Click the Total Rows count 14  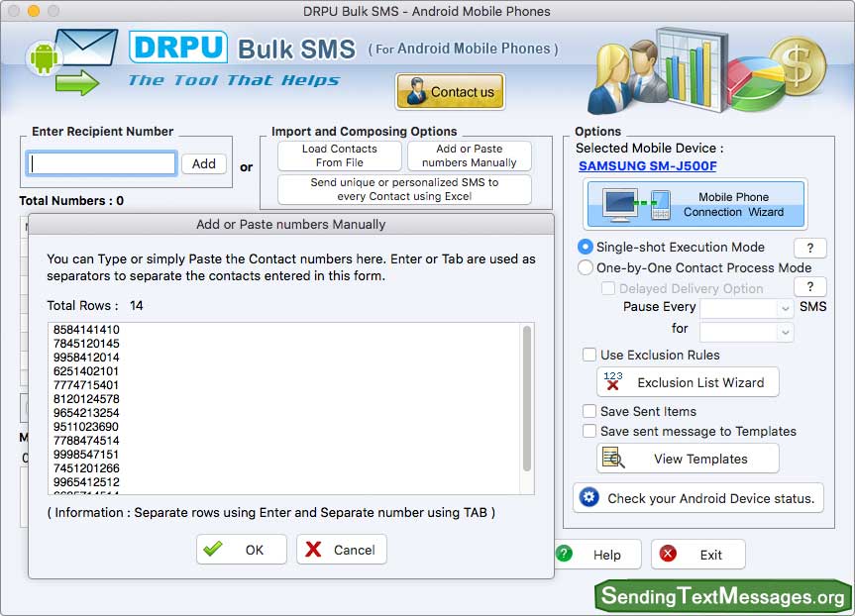(137, 305)
